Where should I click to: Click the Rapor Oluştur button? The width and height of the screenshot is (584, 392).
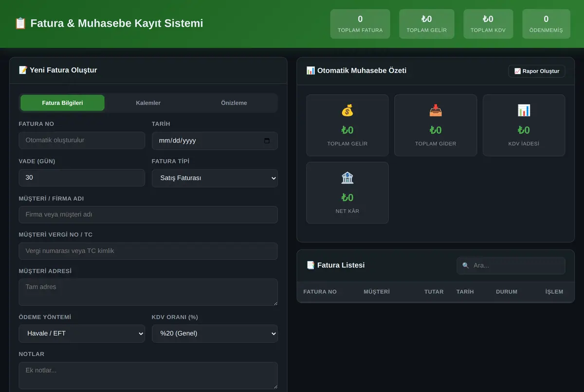537,71
